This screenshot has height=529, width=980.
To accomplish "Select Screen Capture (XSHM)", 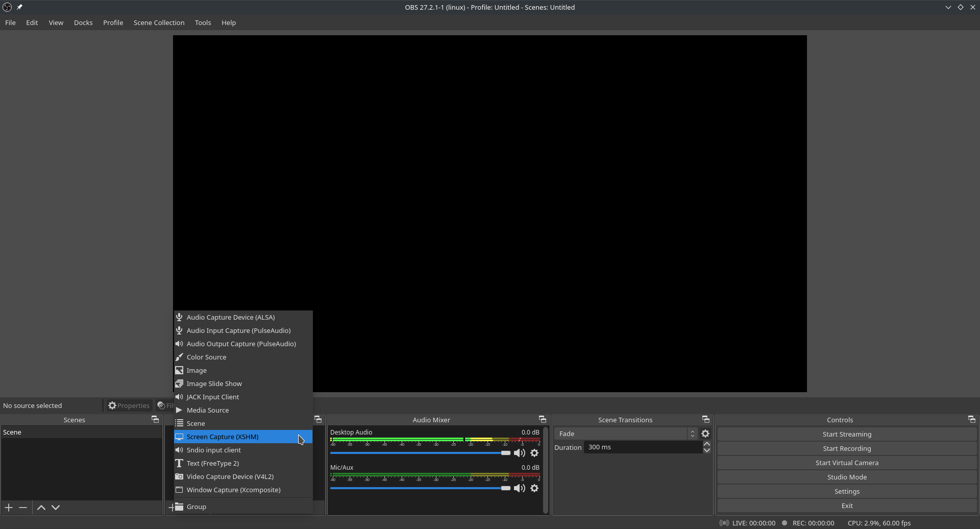I will point(243,437).
